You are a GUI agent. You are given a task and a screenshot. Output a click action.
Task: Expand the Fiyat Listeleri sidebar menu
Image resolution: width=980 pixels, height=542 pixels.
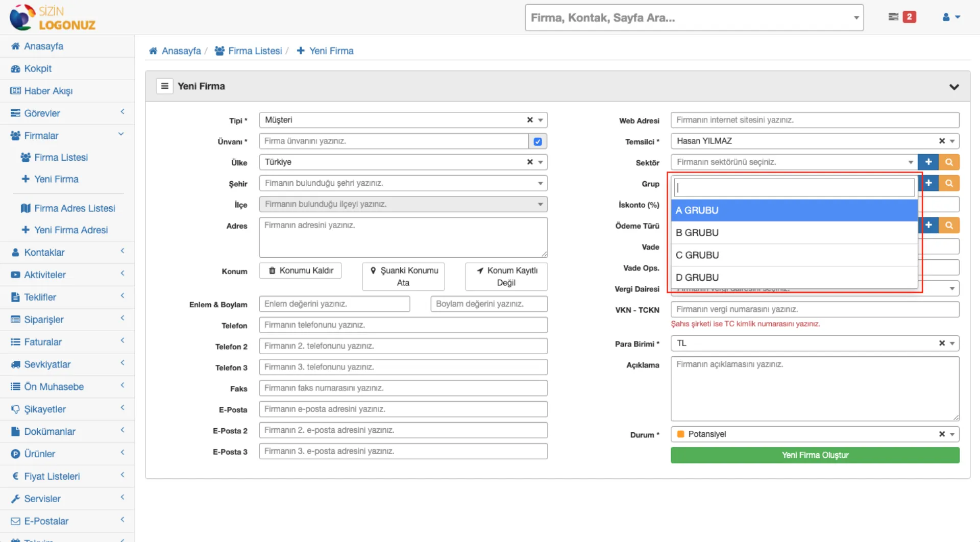[x=67, y=477]
